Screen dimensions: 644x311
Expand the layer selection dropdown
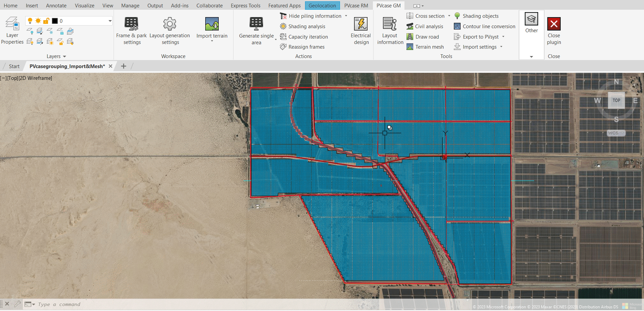[x=110, y=21]
